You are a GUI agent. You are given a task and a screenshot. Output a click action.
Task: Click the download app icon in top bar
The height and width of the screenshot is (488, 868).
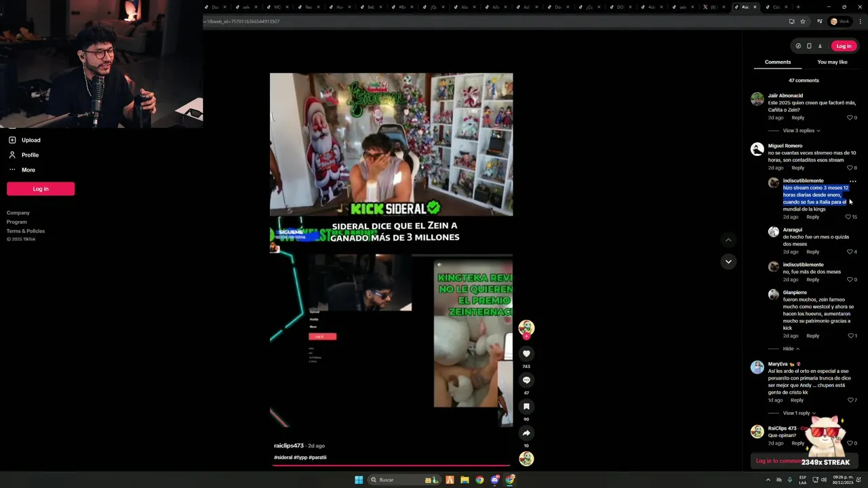tap(820, 46)
